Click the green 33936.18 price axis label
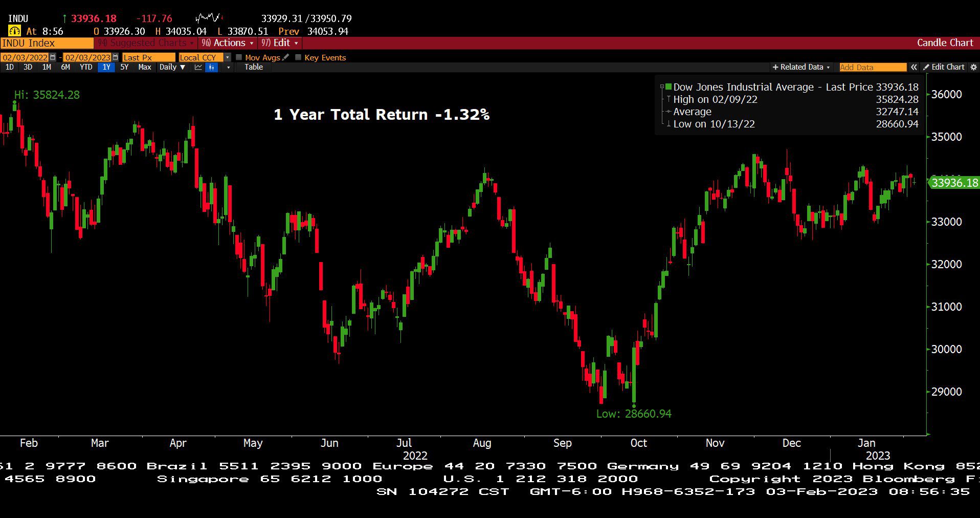The height and width of the screenshot is (518, 980). coord(953,183)
